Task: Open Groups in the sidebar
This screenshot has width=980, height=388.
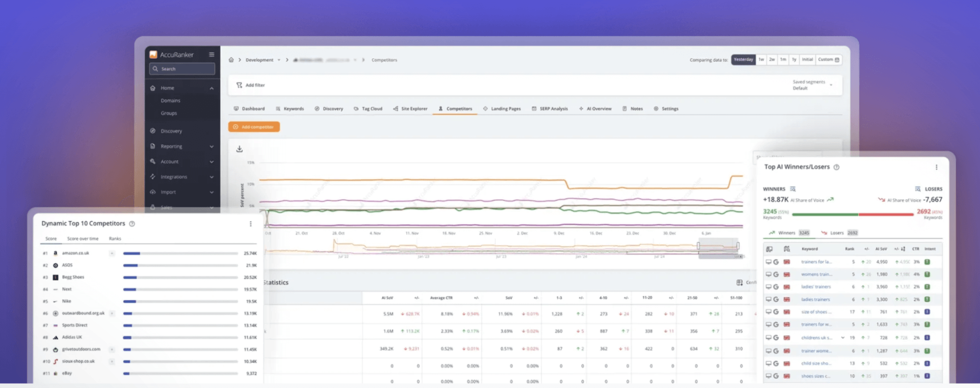Action: pyautogui.click(x=169, y=113)
